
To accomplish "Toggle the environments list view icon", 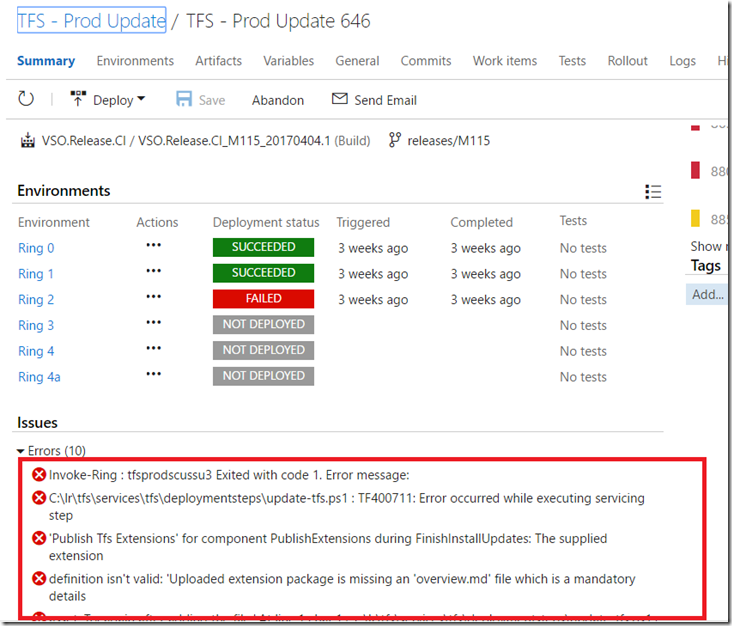I will click(x=653, y=191).
